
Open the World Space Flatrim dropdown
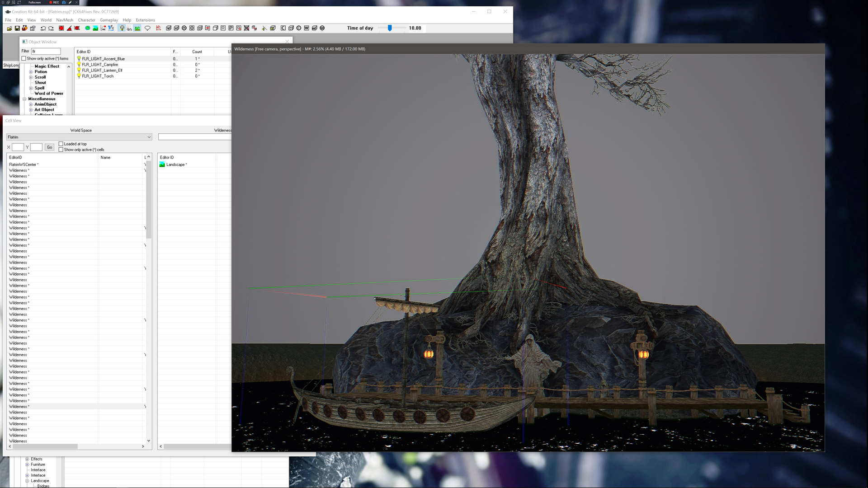click(79, 137)
